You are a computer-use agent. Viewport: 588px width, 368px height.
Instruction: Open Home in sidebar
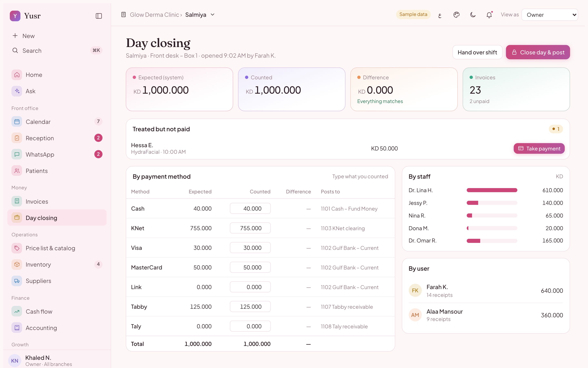tap(57, 75)
